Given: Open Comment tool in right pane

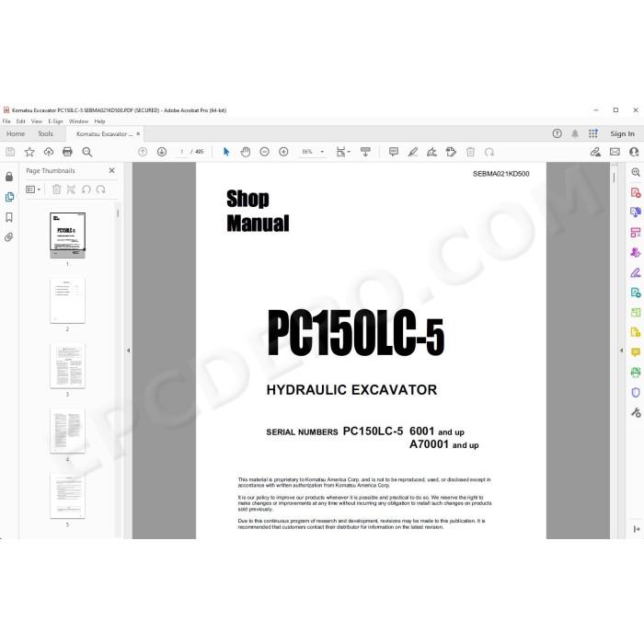Looking at the screenshot, I should coord(636,352).
